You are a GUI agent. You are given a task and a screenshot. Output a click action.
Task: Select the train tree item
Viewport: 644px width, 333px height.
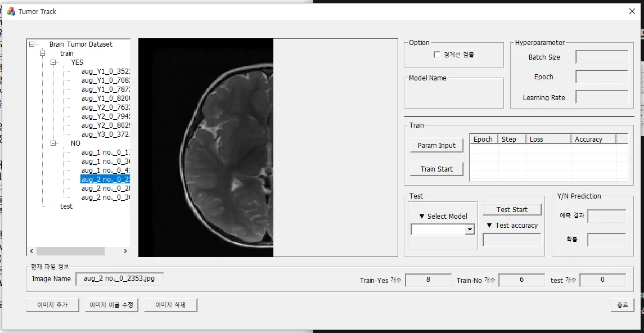(x=67, y=53)
